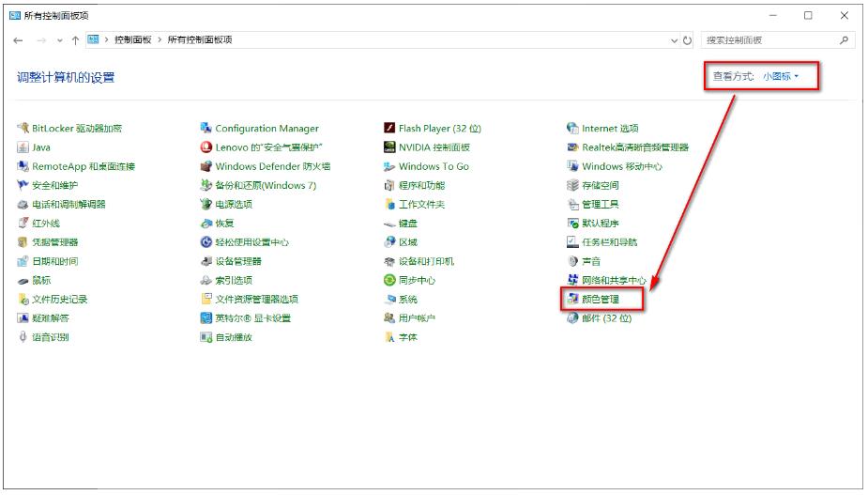Click the 日期和时间 icon
This screenshot has width=868, height=495.
23,261
